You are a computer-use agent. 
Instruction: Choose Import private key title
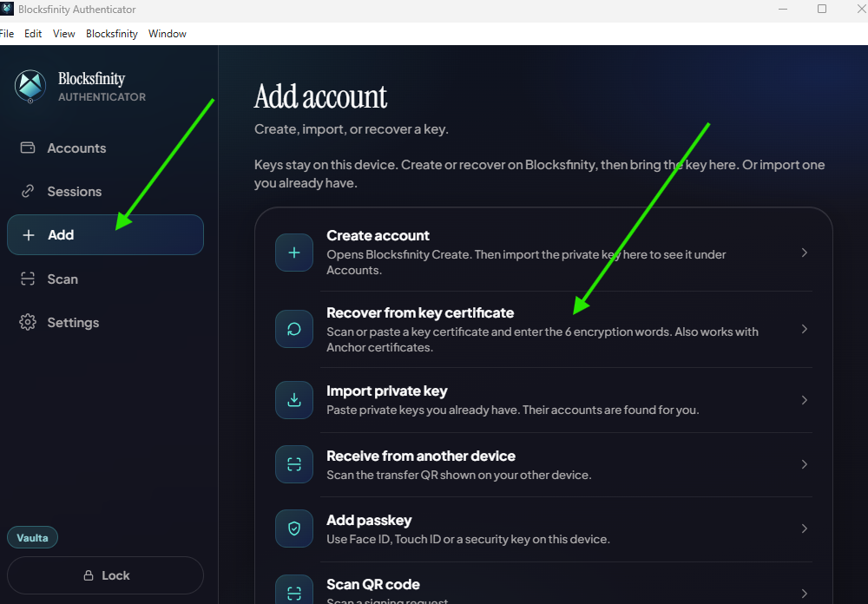(x=386, y=391)
